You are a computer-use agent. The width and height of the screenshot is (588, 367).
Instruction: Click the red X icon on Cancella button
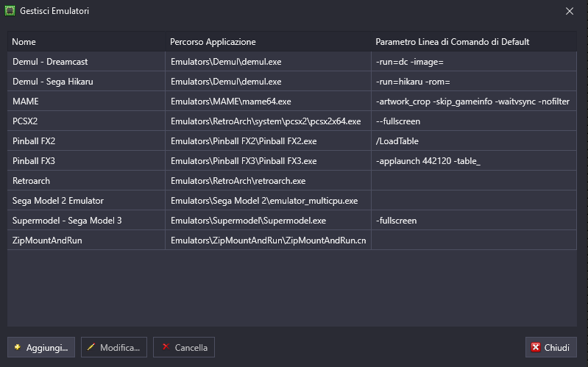click(x=166, y=346)
